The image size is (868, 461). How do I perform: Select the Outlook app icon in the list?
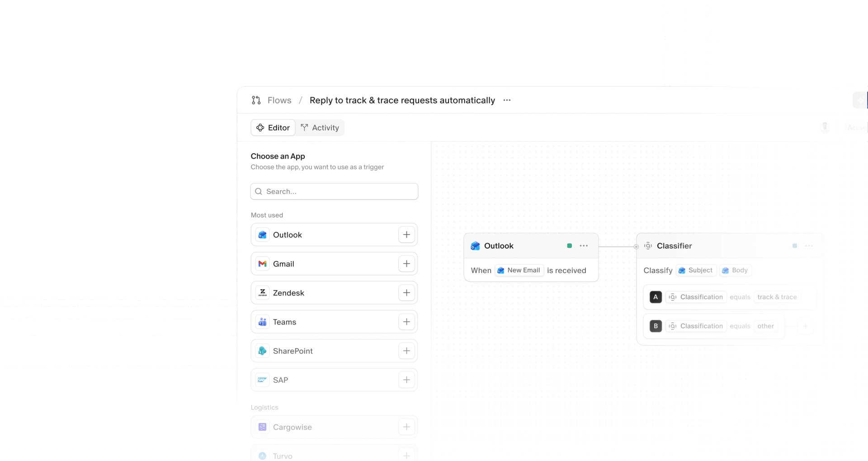pos(262,235)
